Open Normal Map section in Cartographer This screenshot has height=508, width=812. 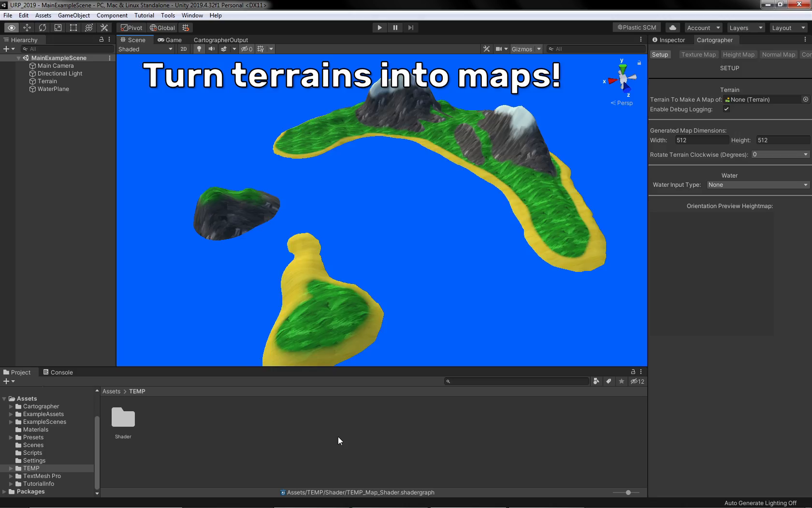tap(778, 55)
